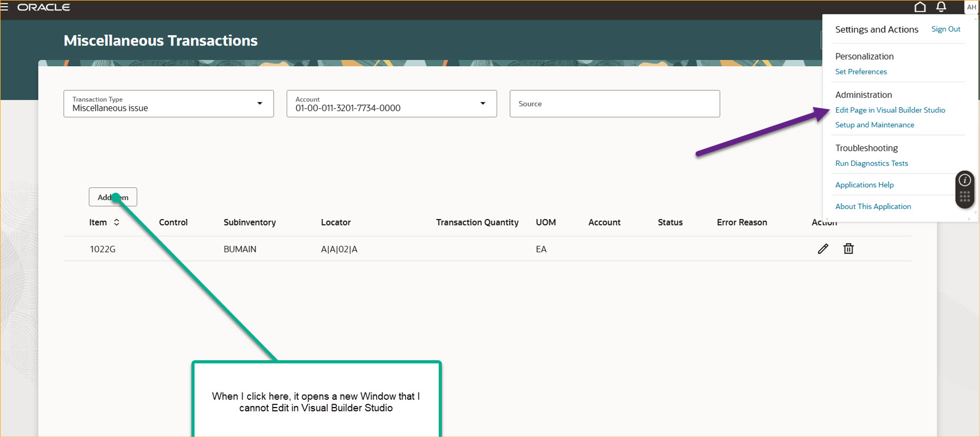This screenshot has width=980, height=437.
Task: Click About This Application
Action: (873, 207)
